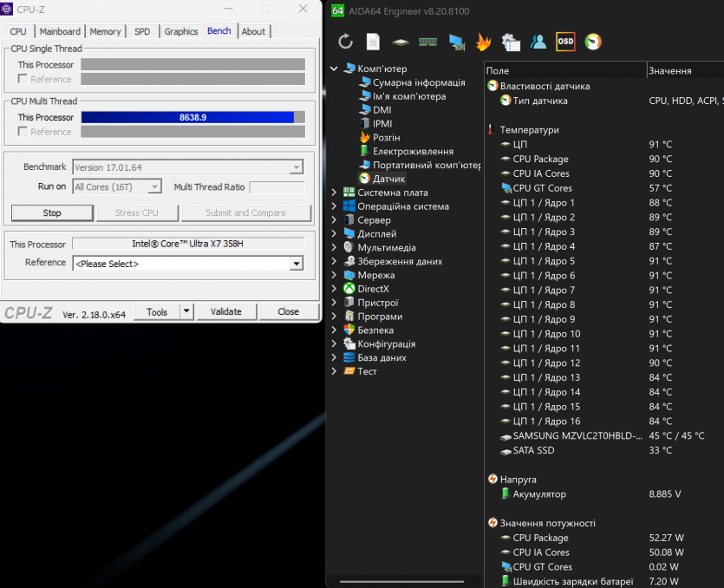The height and width of the screenshot is (588, 724).
Task: Open the OSD panel icon
Action: click(565, 42)
